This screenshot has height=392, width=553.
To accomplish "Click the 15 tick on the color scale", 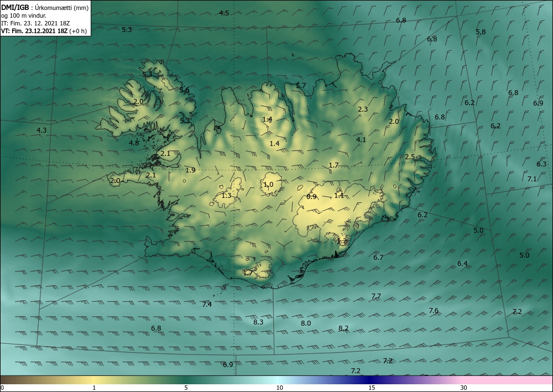I will [372, 388].
